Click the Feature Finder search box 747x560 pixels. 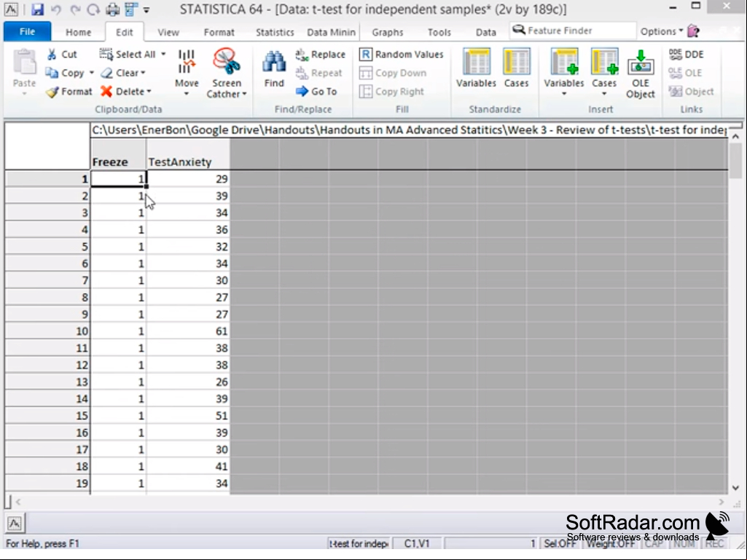pyautogui.click(x=572, y=31)
